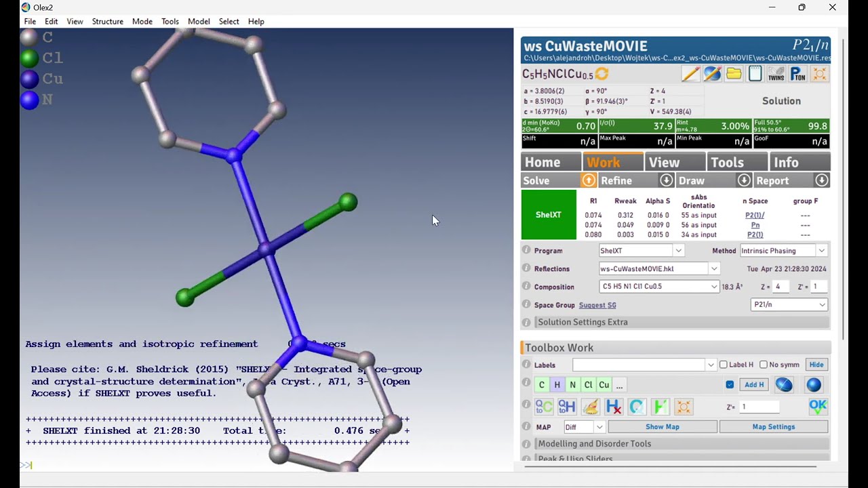This screenshot has width=868, height=488.
Task: Click the pencil edit icon
Action: click(x=691, y=74)
